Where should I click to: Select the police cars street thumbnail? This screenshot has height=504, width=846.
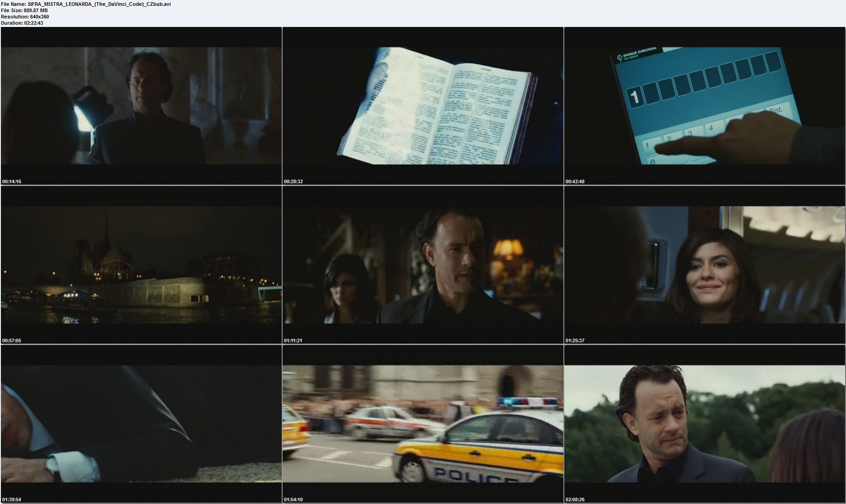[423, 424]
